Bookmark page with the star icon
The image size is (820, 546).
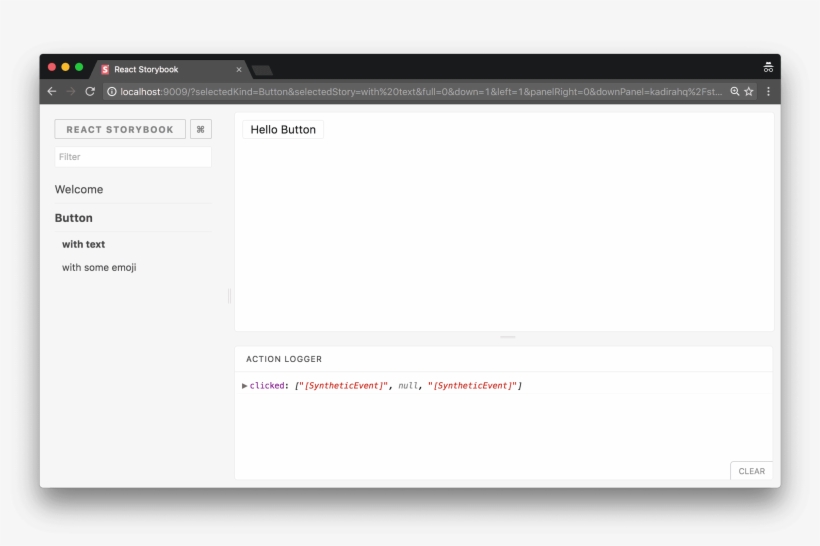(749, 92)
